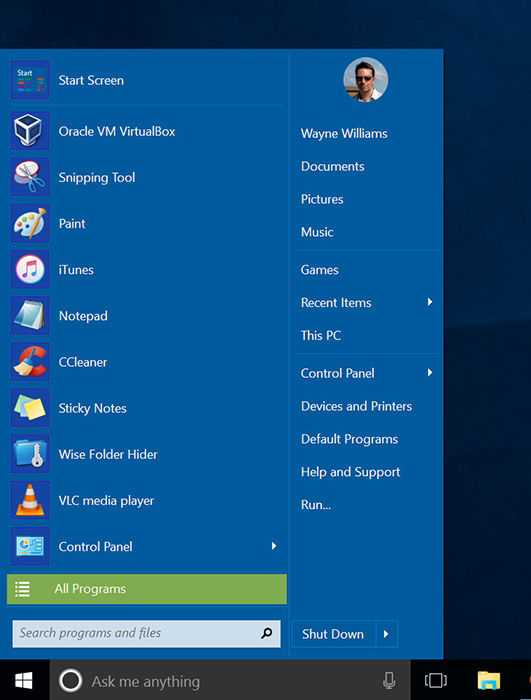Open Sticky Notes icon
Image resolution: width=531 pixels, height=700 pixels.
click(29, 408)
